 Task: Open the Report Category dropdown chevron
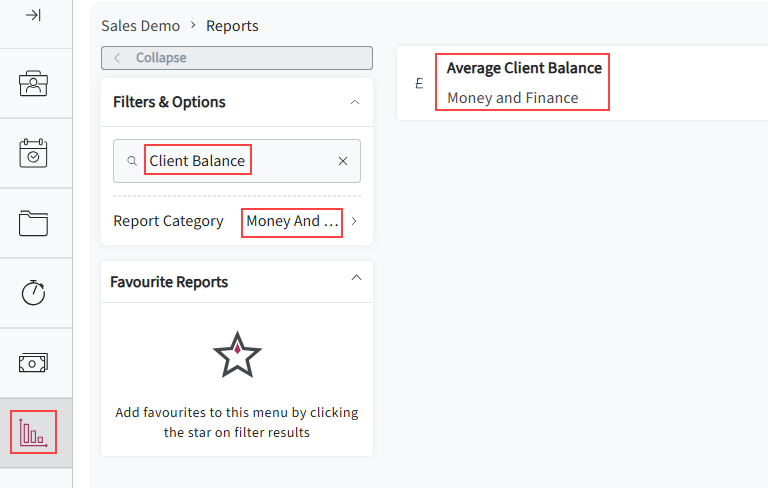pyautogui.click(x=354, y=221)
